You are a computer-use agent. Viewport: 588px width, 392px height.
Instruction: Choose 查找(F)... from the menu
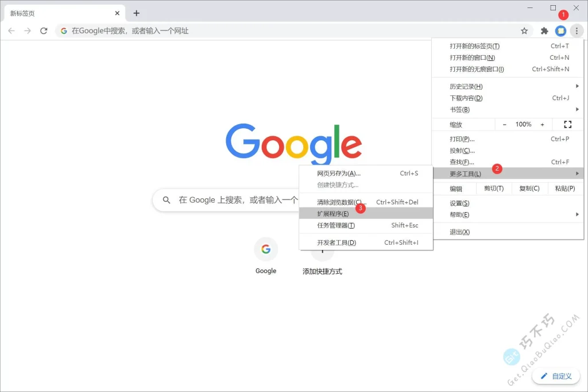pyautogui.click(x=508, y=162)
